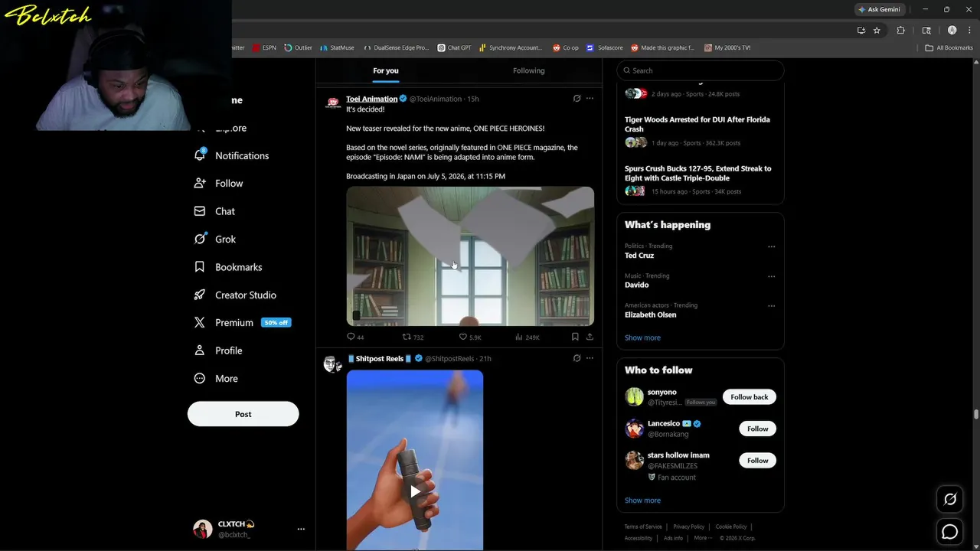Open Chrome extensions puzzle icon

900,31
